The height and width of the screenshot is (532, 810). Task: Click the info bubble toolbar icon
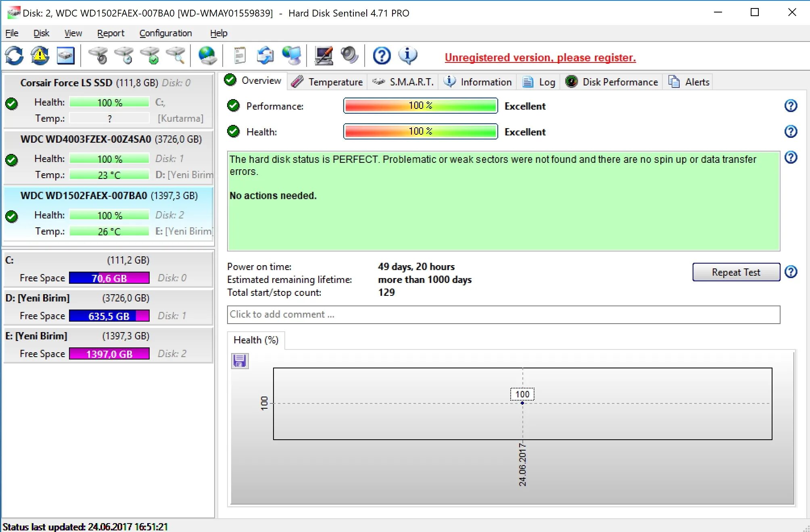click(407, 56)
